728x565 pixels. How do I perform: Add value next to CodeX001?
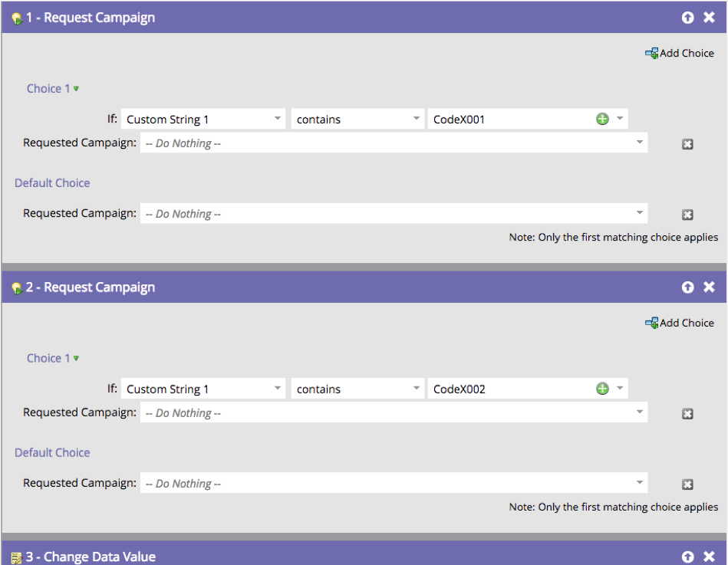point(602,120)
